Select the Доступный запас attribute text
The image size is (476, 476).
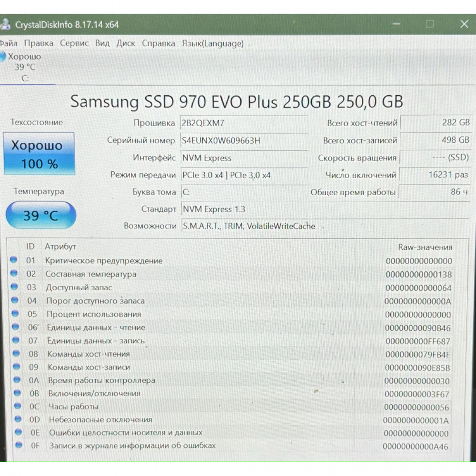(x=79, y=287)
